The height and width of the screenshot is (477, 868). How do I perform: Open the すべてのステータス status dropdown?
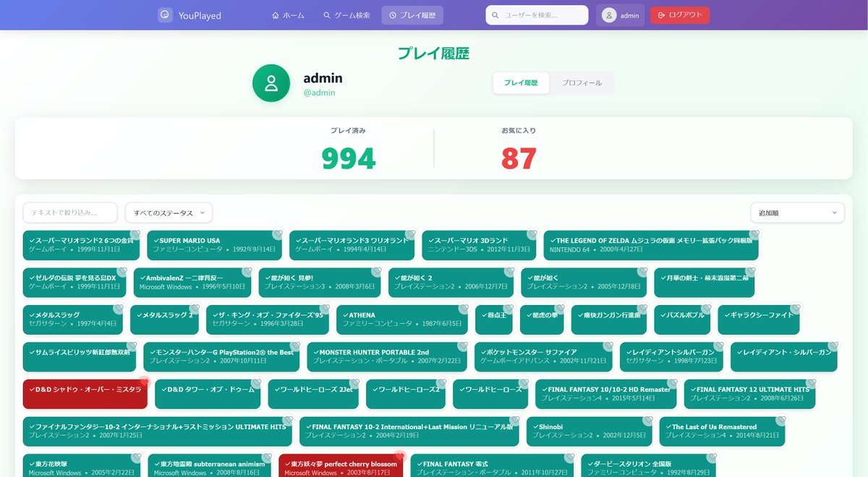[x=169, y=212]
